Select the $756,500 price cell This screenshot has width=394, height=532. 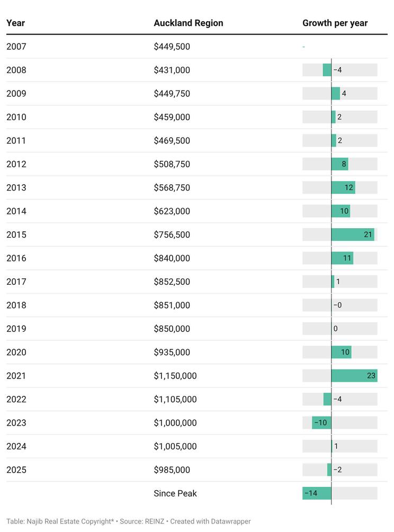[172, 235]
